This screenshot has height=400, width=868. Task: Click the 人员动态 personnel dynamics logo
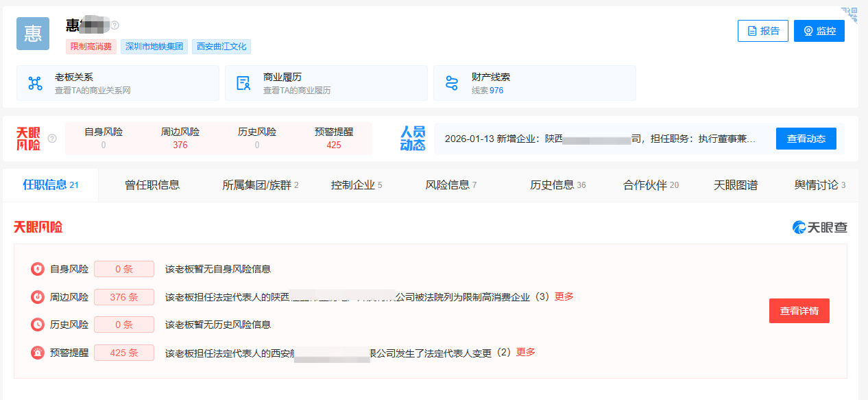411,138
